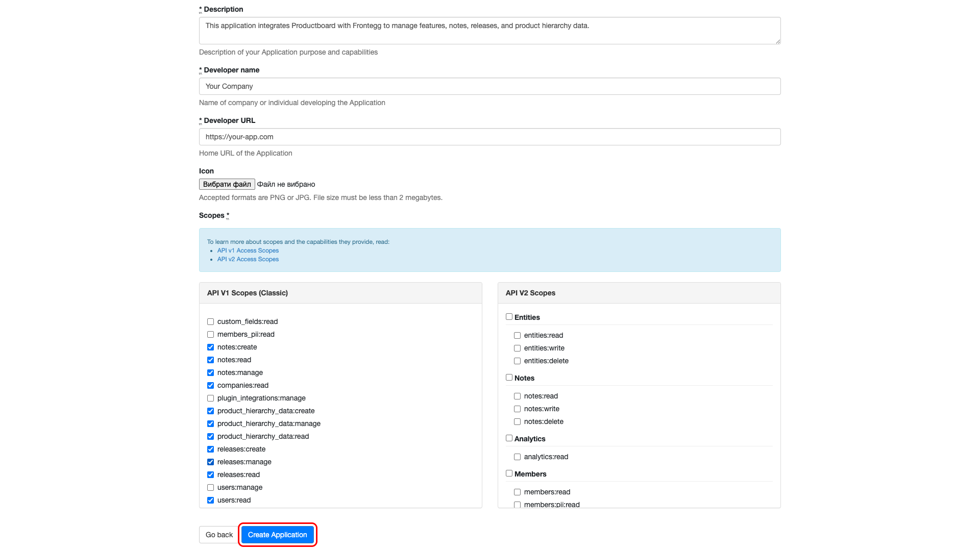Open the API v1 Access Scopes link
Screen dimensions: 980x551
248,251
